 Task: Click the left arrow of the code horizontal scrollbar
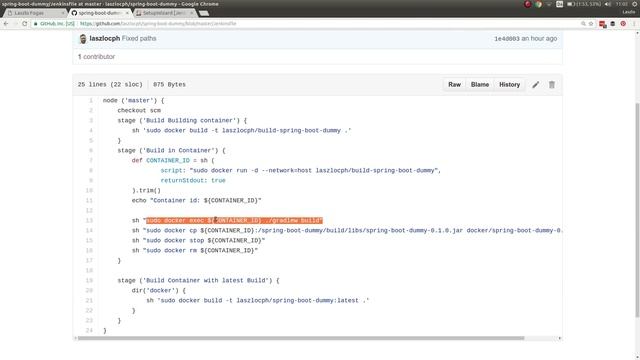point(75,338)
